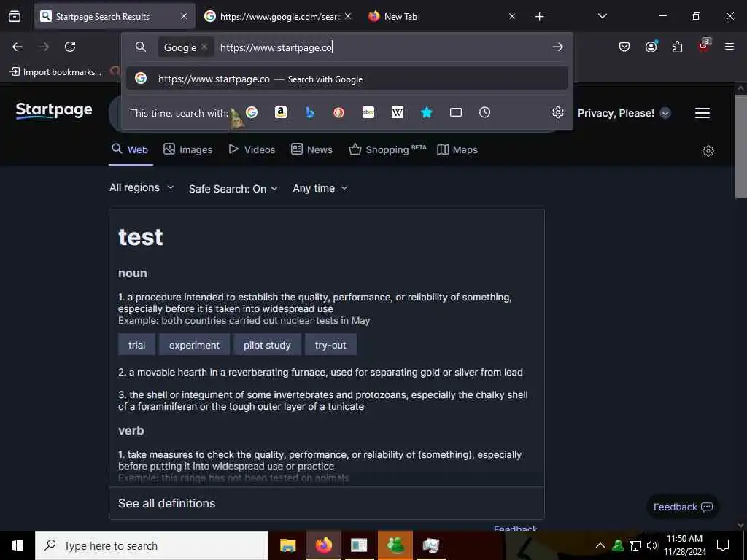
Task: Click the Go arrow in address bar
Action: coord(557,47)
